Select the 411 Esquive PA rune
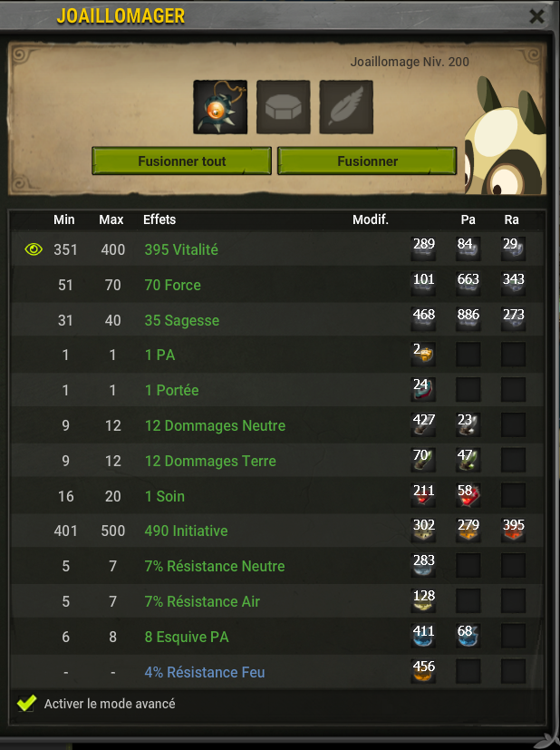This screenshot has height=750, width=560. click(423, 636)
